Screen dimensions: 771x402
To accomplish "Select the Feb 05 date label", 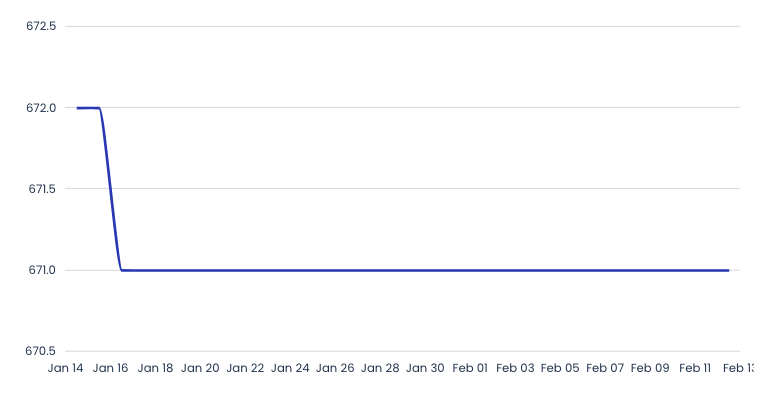I will coord(560,368).
